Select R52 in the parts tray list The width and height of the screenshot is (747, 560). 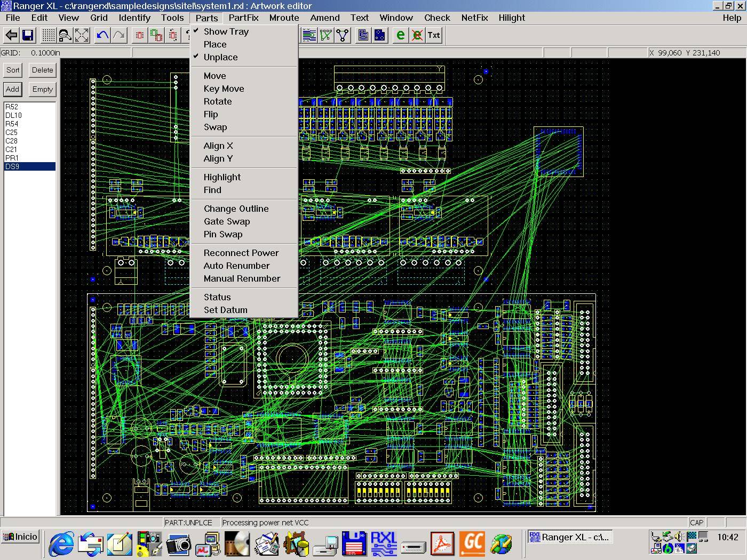pos(29,107)
